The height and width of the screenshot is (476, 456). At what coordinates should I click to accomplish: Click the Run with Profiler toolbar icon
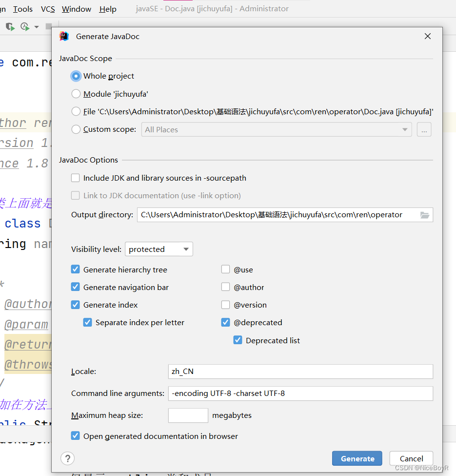click(x=23, y=27)
